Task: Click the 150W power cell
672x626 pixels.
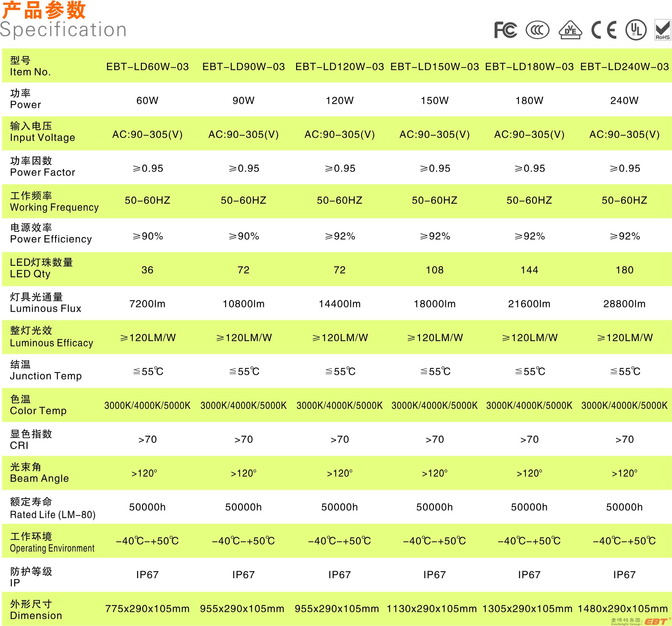Action: 434,100
